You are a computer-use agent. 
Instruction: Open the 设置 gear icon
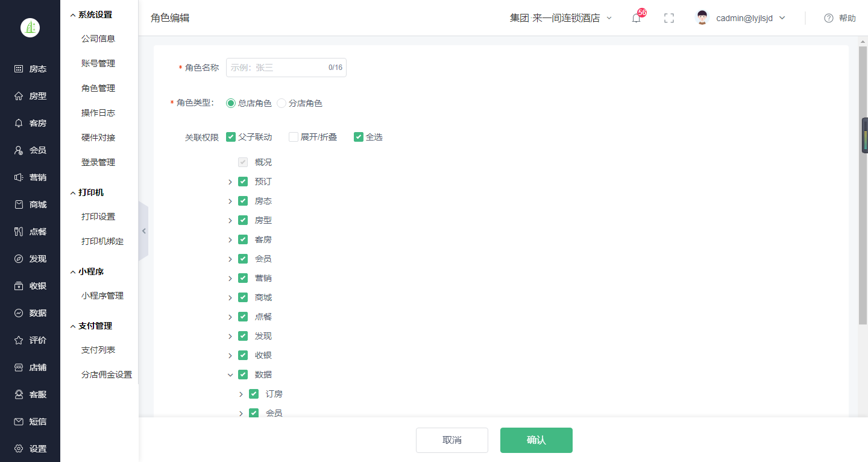point(19,449)
